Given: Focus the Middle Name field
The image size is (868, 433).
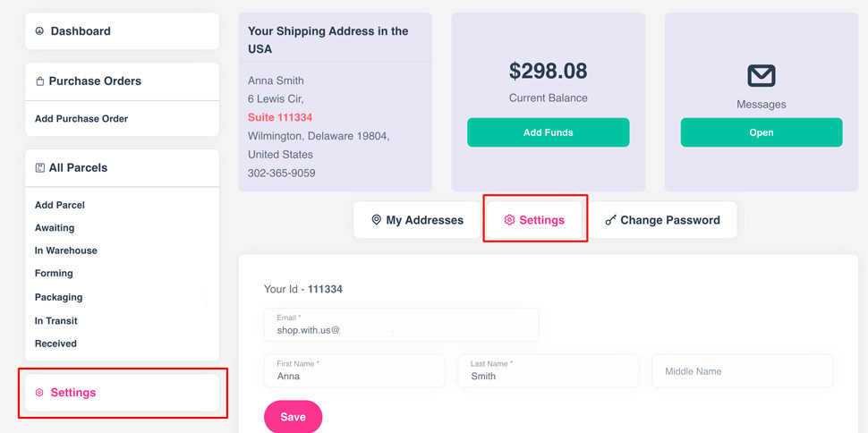Looking at the screenshot, I should tap(742, 371).
